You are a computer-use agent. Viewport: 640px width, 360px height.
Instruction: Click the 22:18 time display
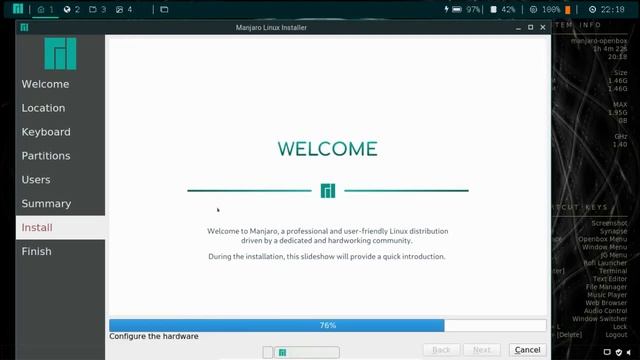[613, 9]
